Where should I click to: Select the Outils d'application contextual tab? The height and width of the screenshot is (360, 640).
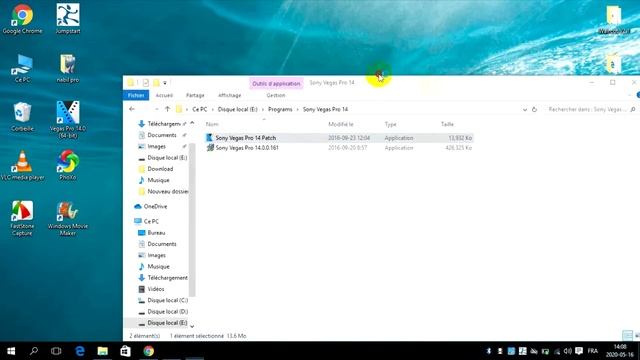tap(276, 84)
